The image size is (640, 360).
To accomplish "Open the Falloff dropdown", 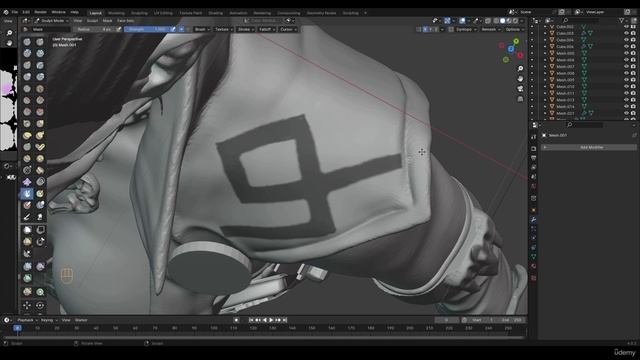I will click(x=267, y=29).
